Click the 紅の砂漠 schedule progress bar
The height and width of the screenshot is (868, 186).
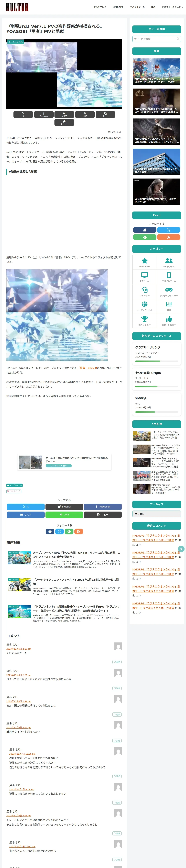coord(157,412)
